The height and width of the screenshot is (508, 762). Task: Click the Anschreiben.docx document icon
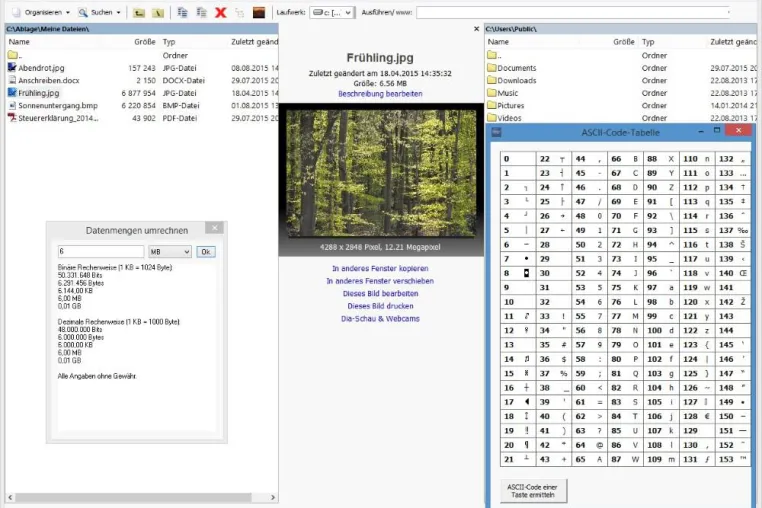click(12, 80)
